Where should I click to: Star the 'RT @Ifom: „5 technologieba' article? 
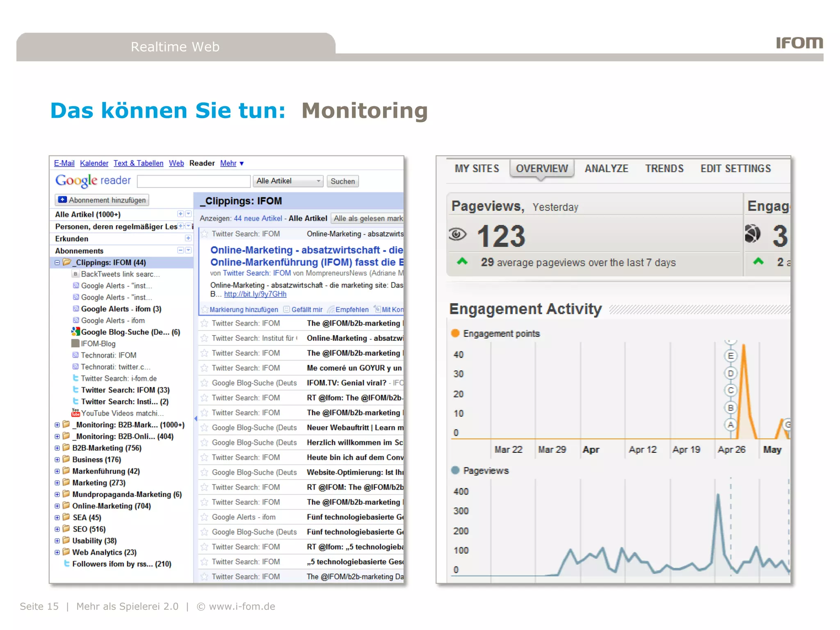(x=204, y=547)
